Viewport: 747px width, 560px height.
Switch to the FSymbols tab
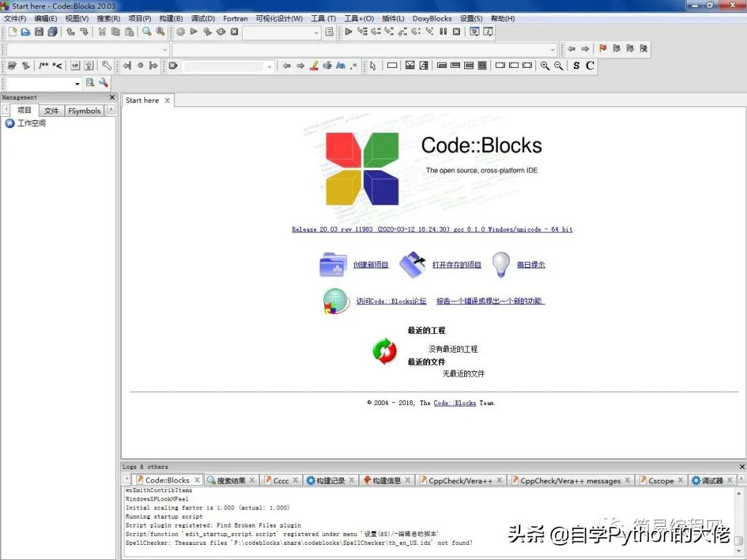[x=84, y=111]
